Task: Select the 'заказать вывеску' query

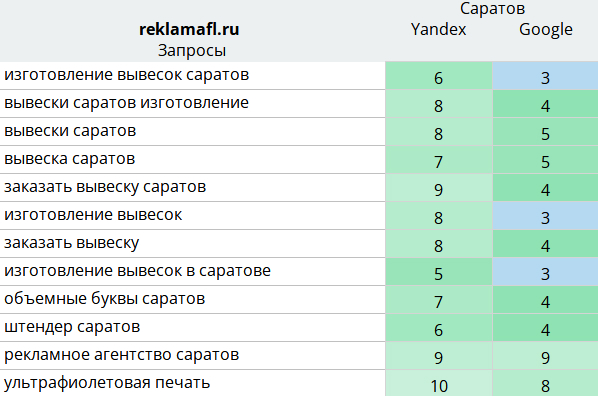Action: tap(72, 243)
